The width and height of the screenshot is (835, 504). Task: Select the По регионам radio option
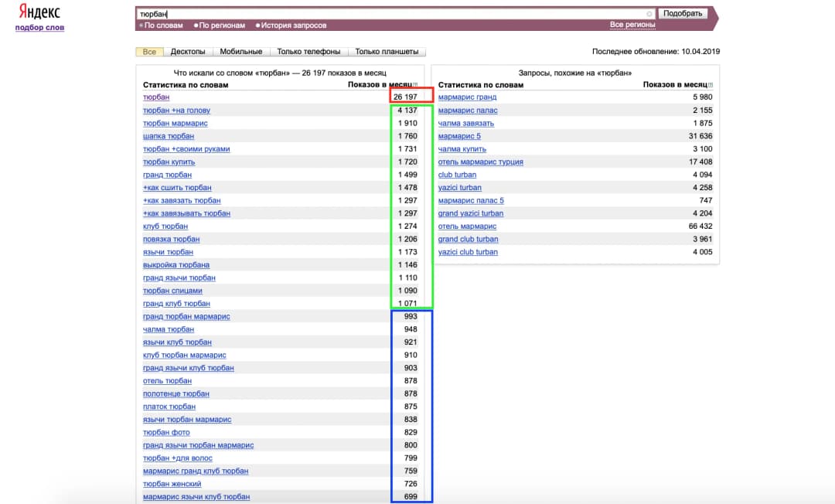point(220,25)
